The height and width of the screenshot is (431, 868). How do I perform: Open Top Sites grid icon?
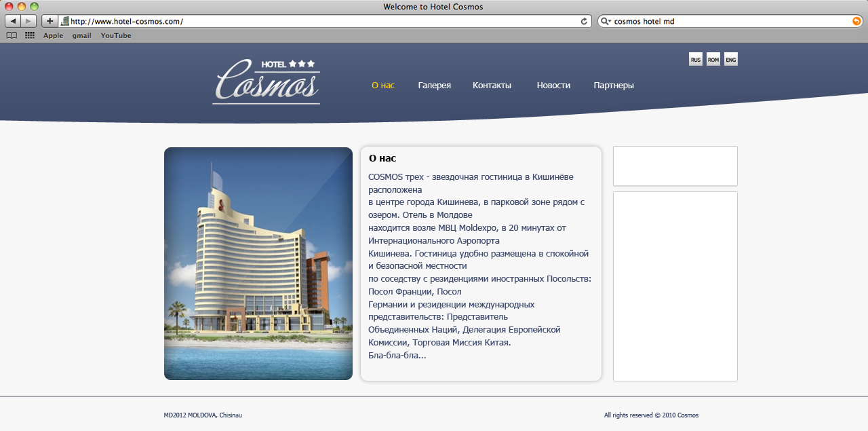(x=30, y=35)
